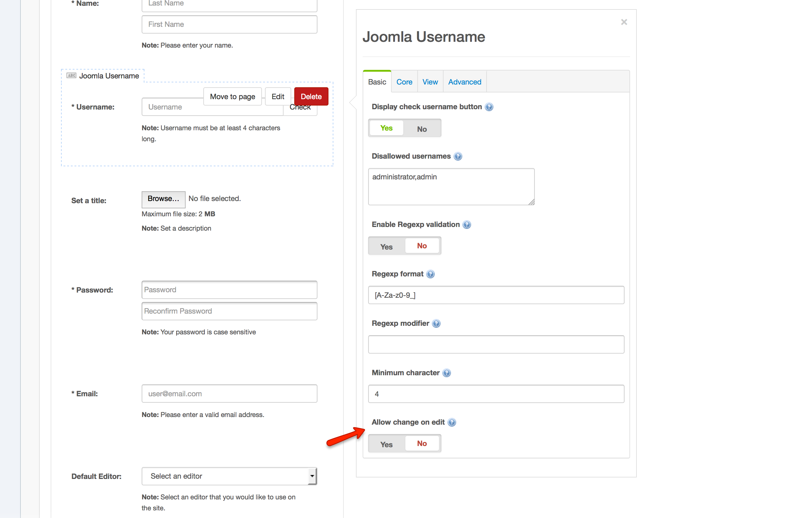
Task: Click the 'No file selected.' text
Action: tap(215, 199)
